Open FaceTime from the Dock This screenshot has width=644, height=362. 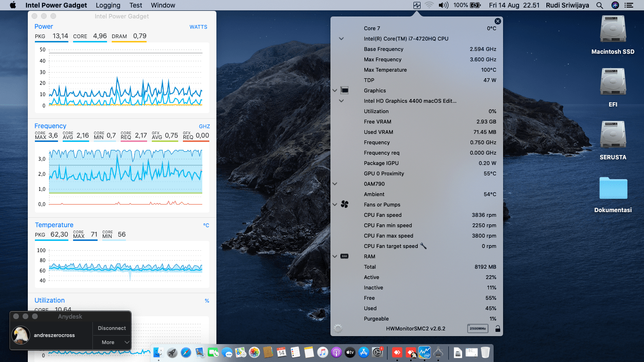(x=213, y=352)
